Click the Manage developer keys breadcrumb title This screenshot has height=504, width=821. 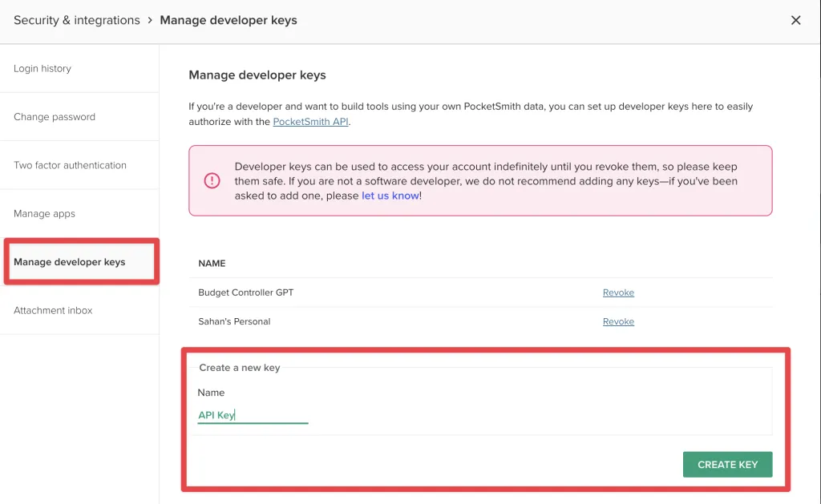pyautogui.click(x=229, y=21)
